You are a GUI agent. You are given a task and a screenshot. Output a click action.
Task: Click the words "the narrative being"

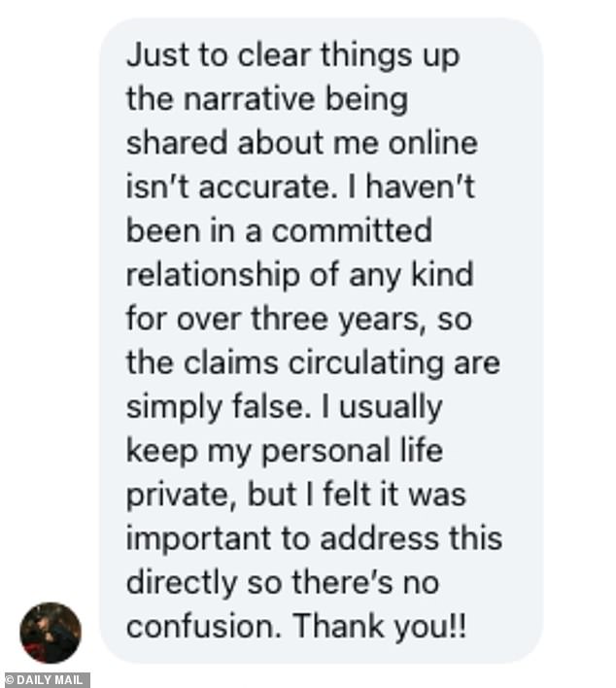pyautogui.click(x=266, y=98)
